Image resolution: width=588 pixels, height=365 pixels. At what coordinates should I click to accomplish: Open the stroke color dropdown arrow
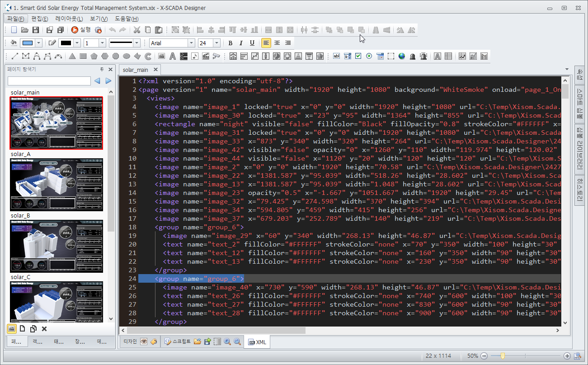[x=77, y=43]
